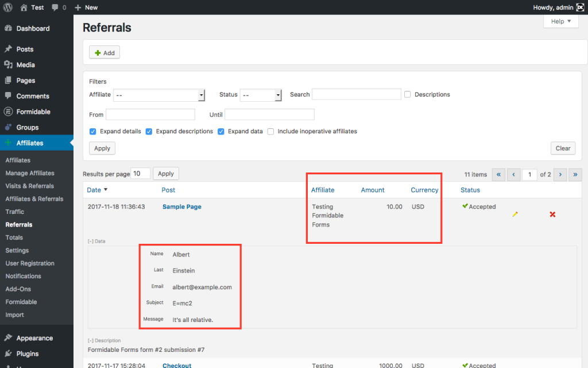Go to next page with right arrow
588x368 pixels.
[x=560, y=174]
